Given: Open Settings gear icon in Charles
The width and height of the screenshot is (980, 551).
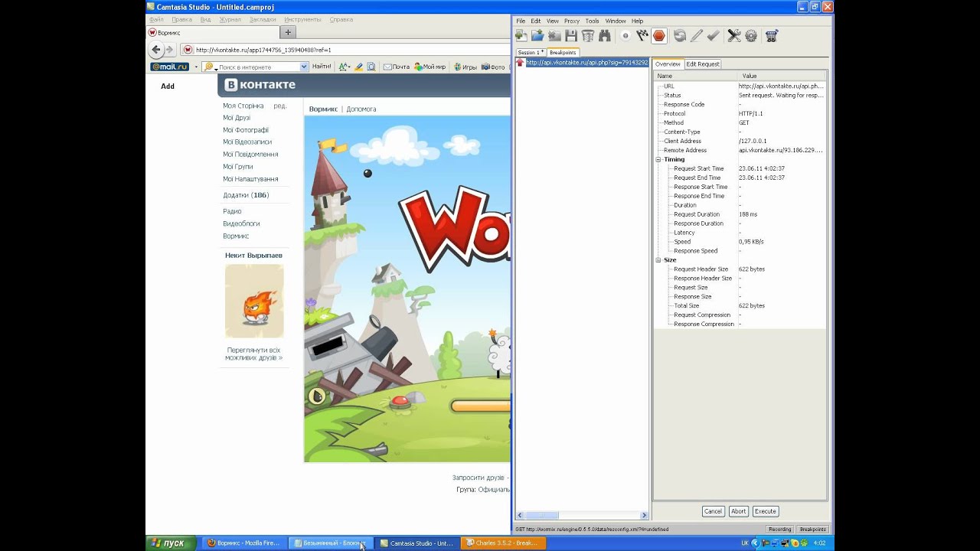Looking at the screenshot, I should click(x=751, y=35).
